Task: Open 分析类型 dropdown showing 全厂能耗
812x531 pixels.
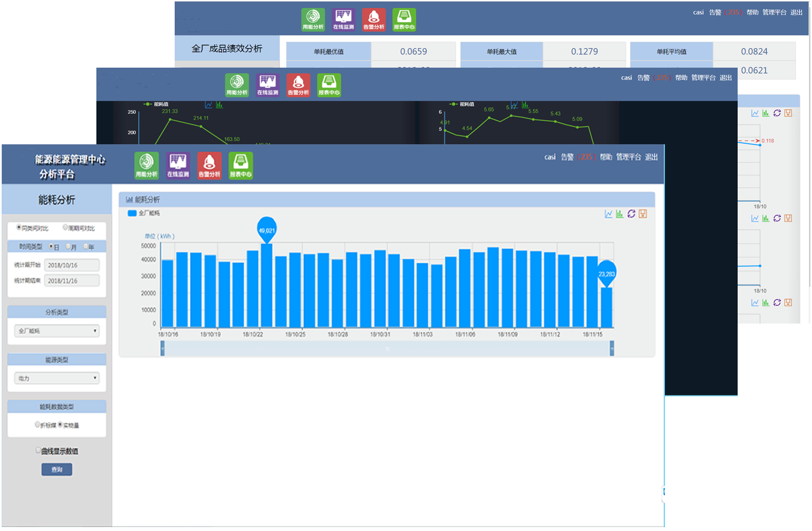Action: (57, 331)
